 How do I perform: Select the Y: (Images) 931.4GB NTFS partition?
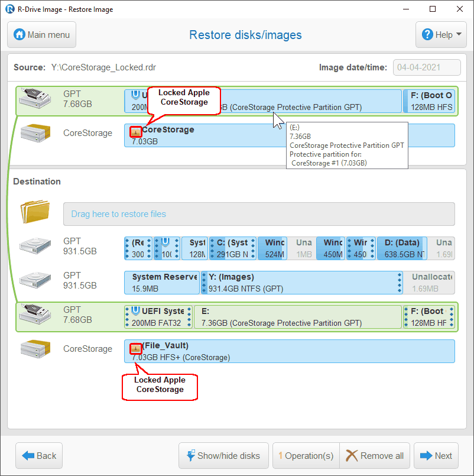tap(301, 283)
